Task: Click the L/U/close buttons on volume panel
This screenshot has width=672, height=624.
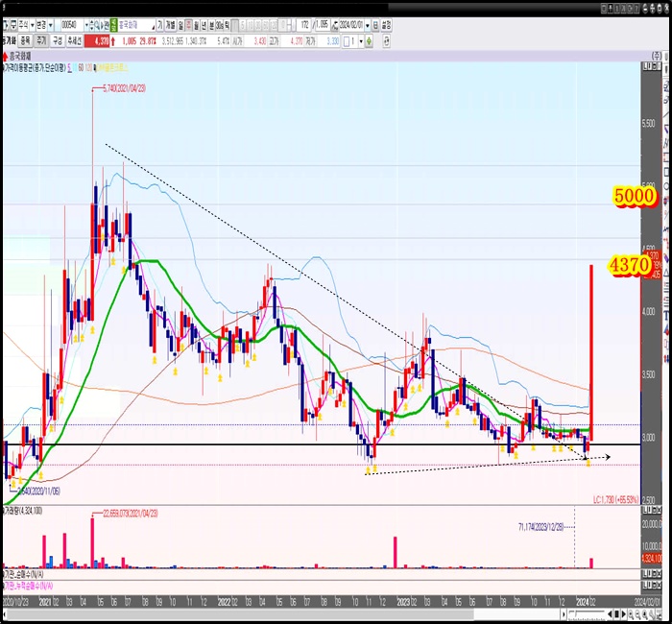Action: [x=651, y=510]
